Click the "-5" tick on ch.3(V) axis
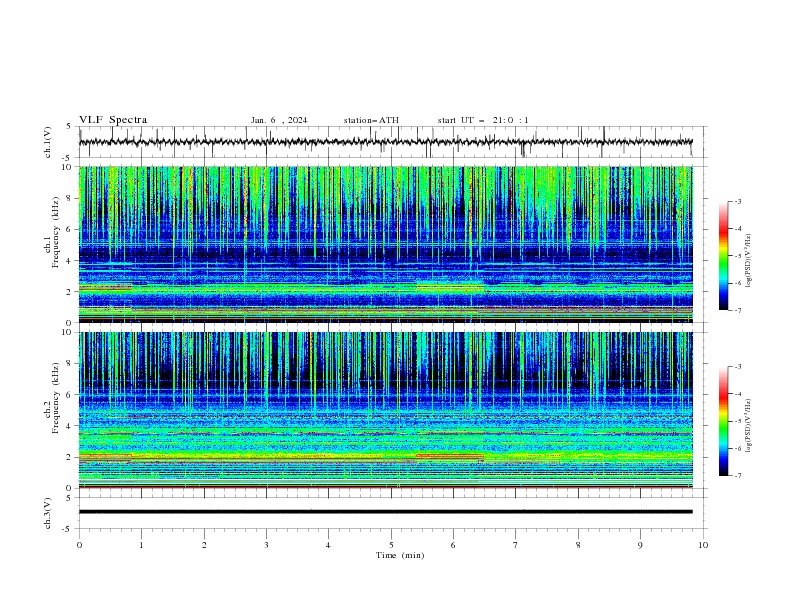Image resolution: width=792 pixels, height=612 pixels. click(68, 529)
